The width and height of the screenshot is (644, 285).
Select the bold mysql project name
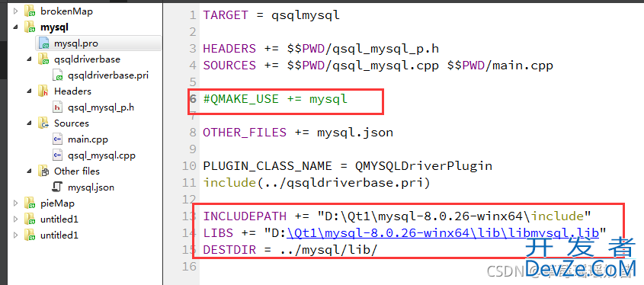(x=54, y=27)
